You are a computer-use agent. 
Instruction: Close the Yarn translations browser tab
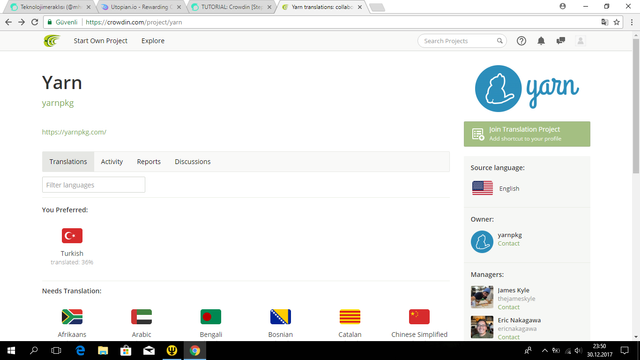[x=360, y=7]
